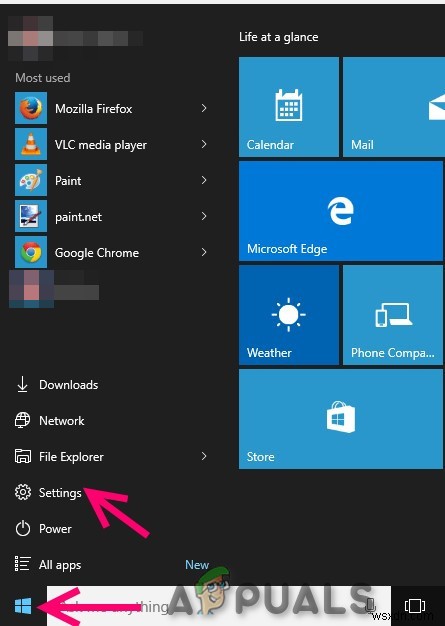Launch VLC media player icon
Screen dimensions: 445x626
31,144
